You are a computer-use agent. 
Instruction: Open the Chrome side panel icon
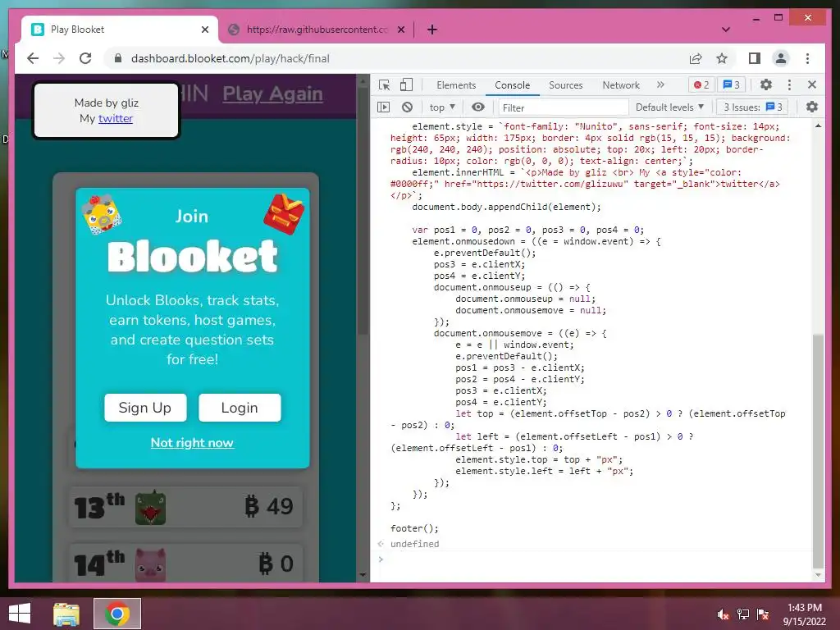[755, 58]
